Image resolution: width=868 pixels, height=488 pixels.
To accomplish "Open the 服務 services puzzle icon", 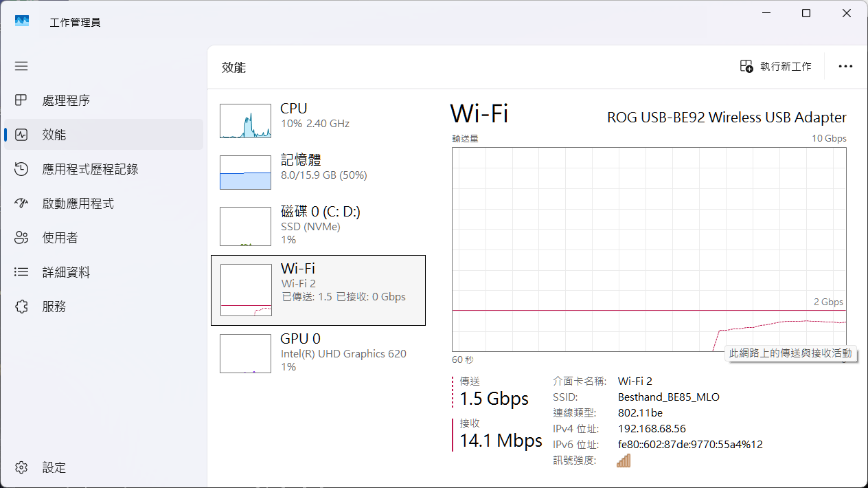I will point(21,307).
